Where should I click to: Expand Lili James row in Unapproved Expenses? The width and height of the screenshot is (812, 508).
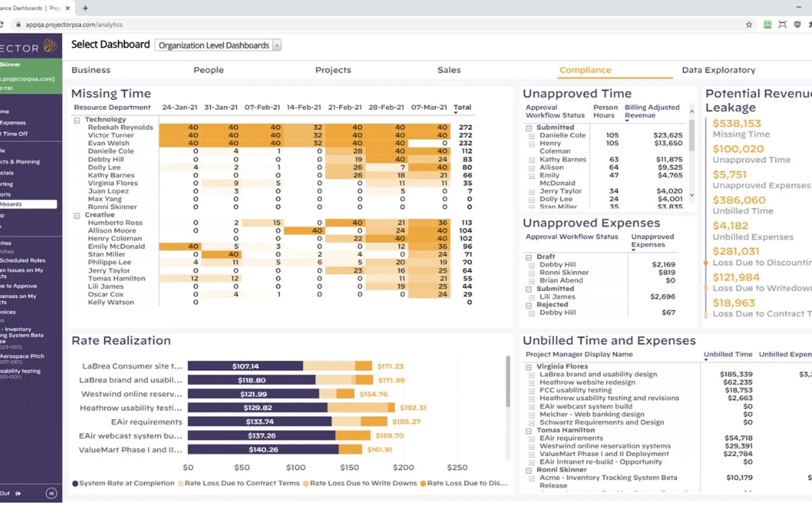tap(532, 297)
